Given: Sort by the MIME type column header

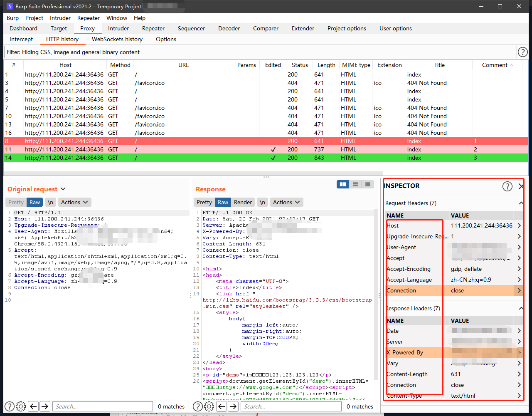Looking at the screenshot, I should tap(356, 65).
